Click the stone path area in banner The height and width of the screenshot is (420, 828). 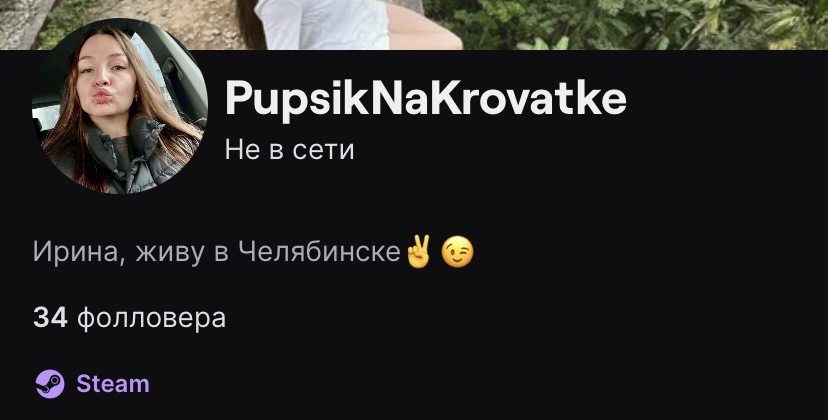158,21
